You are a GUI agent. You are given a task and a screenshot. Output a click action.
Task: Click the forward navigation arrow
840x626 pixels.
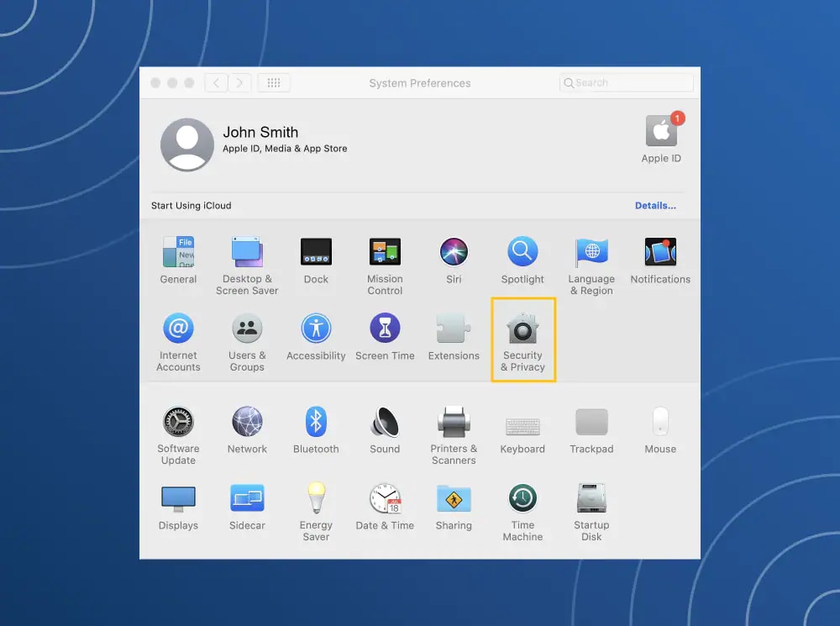point(239,82)
